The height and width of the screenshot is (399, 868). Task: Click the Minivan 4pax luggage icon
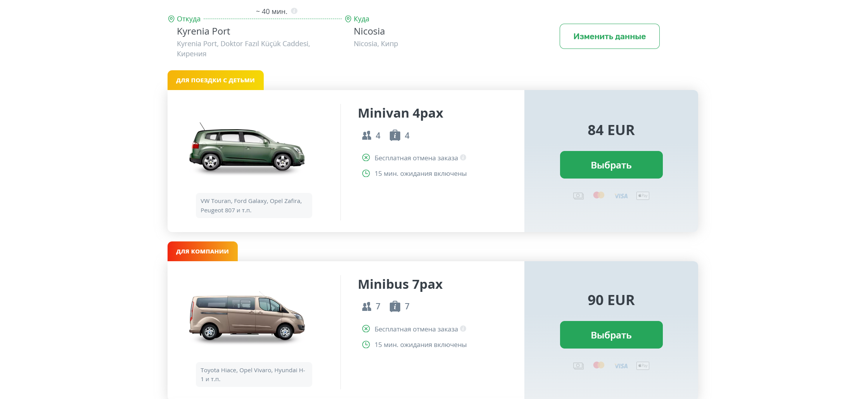(x=395, y=135)
